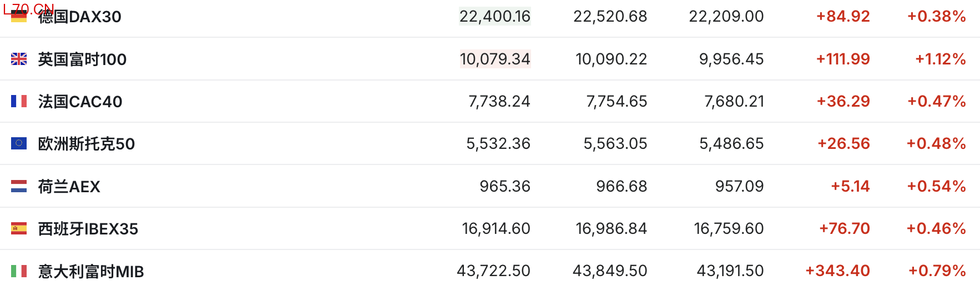Open the 英国富时100 index link

pyautogui.click(x=82, y=59)
